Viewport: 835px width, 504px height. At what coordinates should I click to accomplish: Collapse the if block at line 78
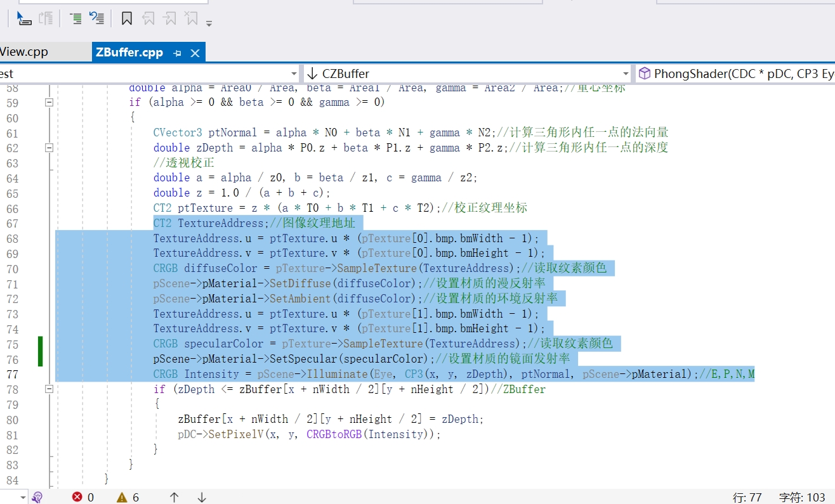tap(49, 389)
